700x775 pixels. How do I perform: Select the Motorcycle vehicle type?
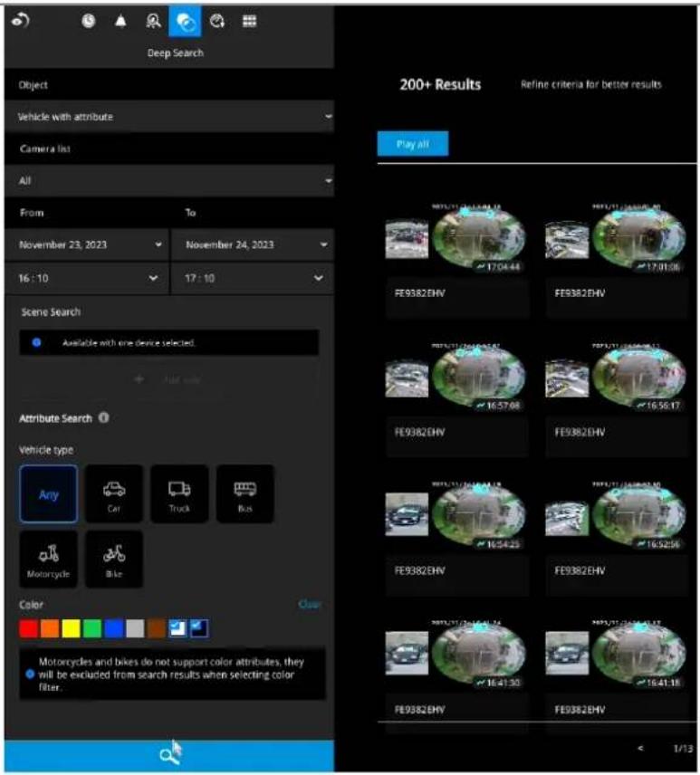point(48,560)
